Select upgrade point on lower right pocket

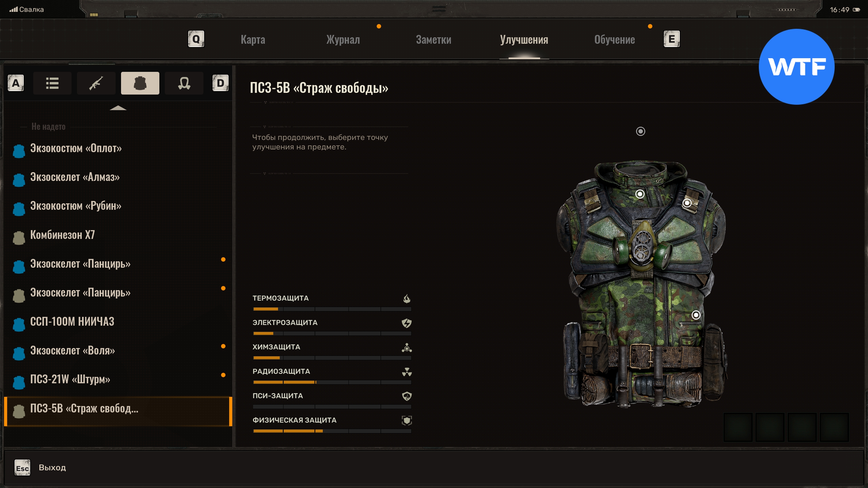(696, 315)
